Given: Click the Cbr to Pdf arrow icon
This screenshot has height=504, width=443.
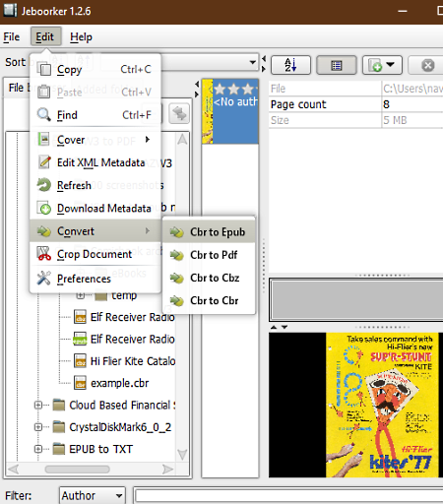Looking at the screenshot, I should (177, 255).
